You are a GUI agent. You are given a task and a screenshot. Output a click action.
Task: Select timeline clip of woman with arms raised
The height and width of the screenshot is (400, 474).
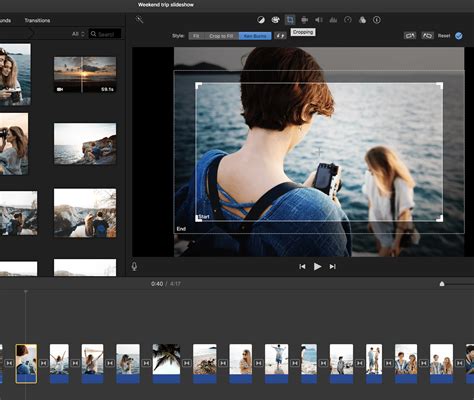59,364
